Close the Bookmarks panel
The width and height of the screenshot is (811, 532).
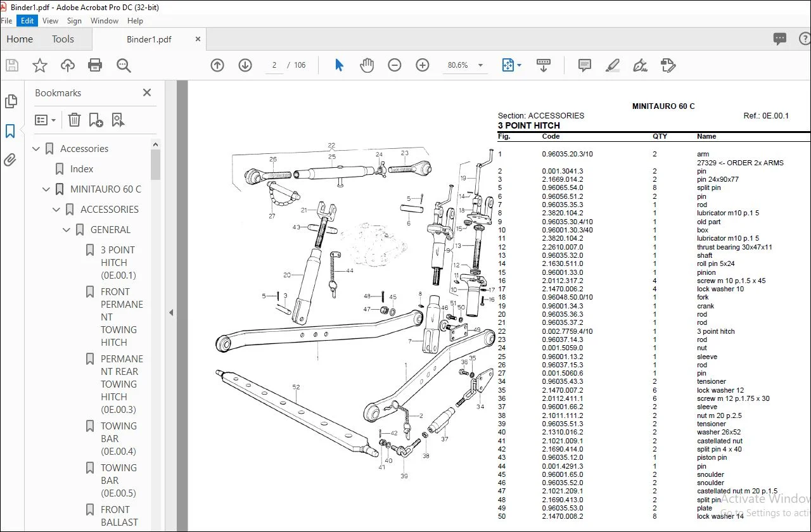147,92
